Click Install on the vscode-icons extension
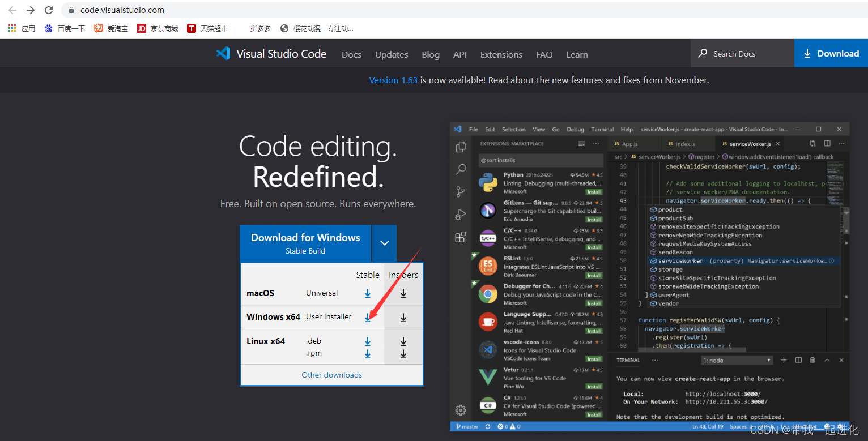The image size is (868, 441). (594, 359)
